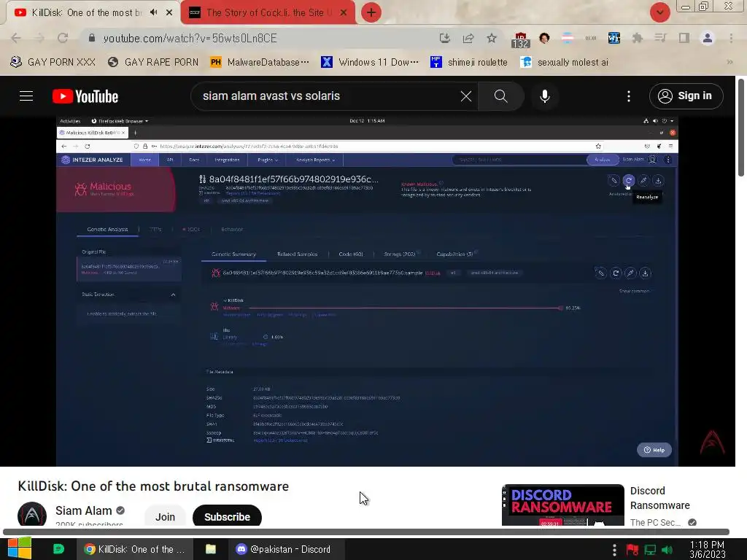Open YouTube settings three-dot menu
This screenshot has width=747, height=560.
click(x=628, y=96)
